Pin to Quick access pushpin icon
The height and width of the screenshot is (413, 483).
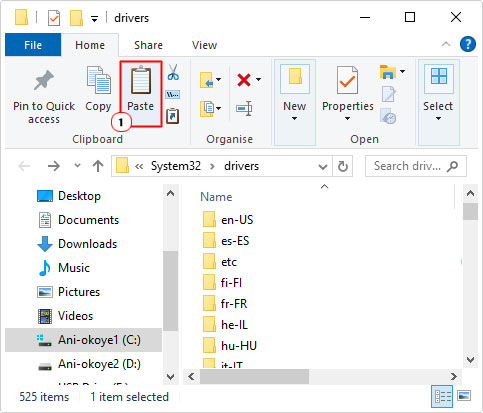point(44,80)
